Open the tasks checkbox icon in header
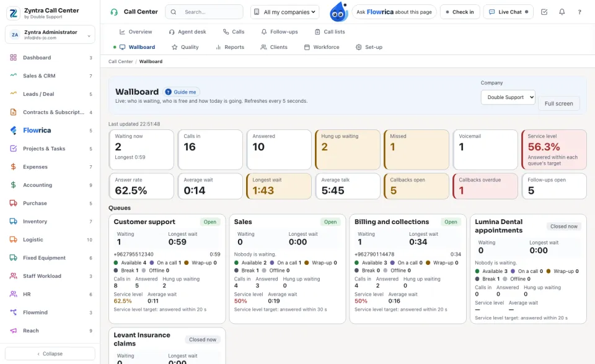The height and width of the screenshot is (364, 595). [544, 12]
